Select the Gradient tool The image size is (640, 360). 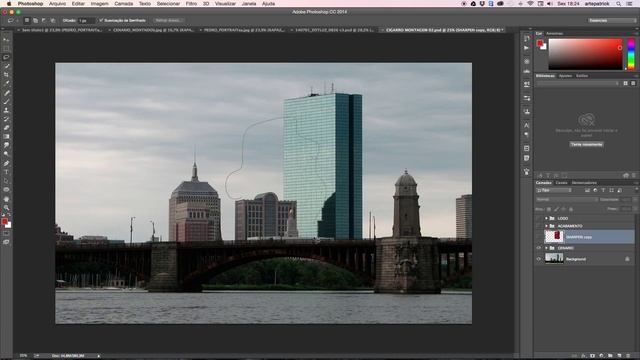coord(6,137)
